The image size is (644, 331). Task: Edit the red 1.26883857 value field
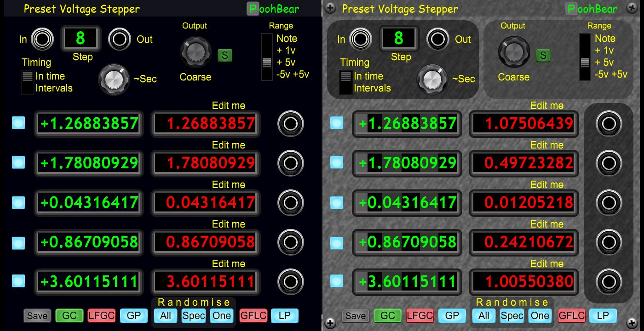pyautogui.click(x=205, y=123)
